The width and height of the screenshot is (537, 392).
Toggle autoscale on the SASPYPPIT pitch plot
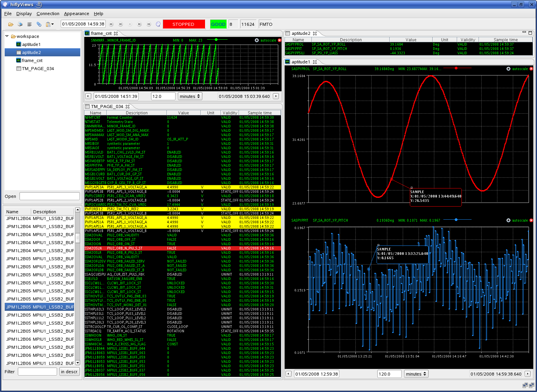point(517,220)
